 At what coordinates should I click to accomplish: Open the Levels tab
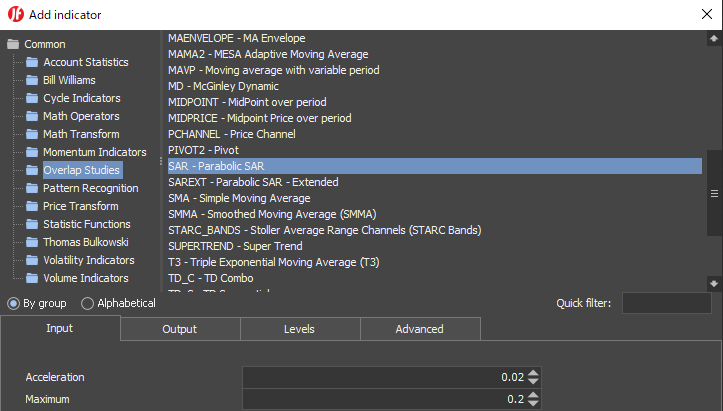pyautogui.click(x=299, y=329)
